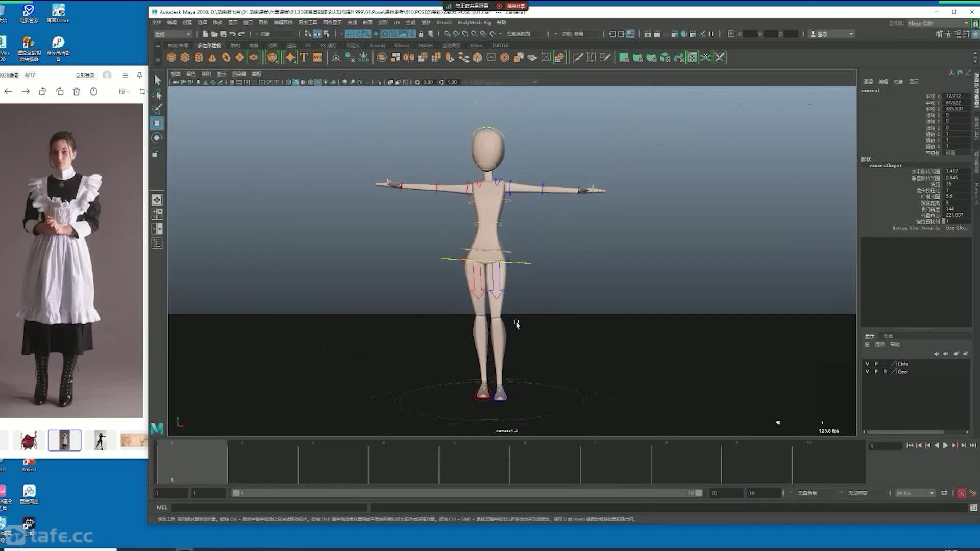Click the delete trash icon in image viewer
The image size is (980, 551).
point(77,92)
